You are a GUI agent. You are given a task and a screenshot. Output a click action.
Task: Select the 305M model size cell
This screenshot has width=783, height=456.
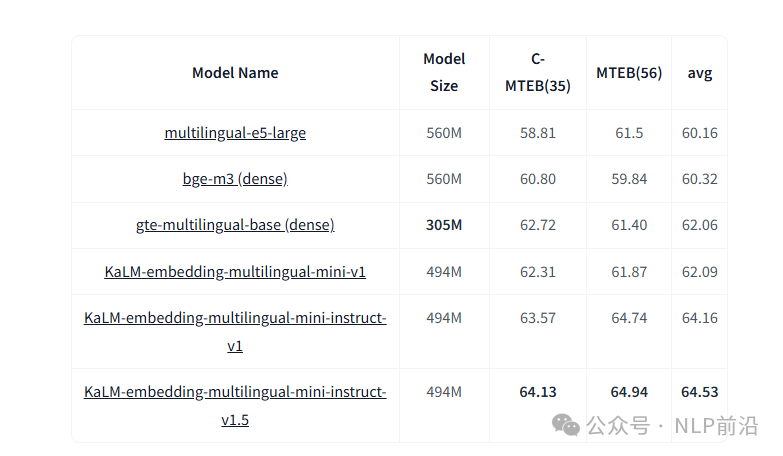444,225
